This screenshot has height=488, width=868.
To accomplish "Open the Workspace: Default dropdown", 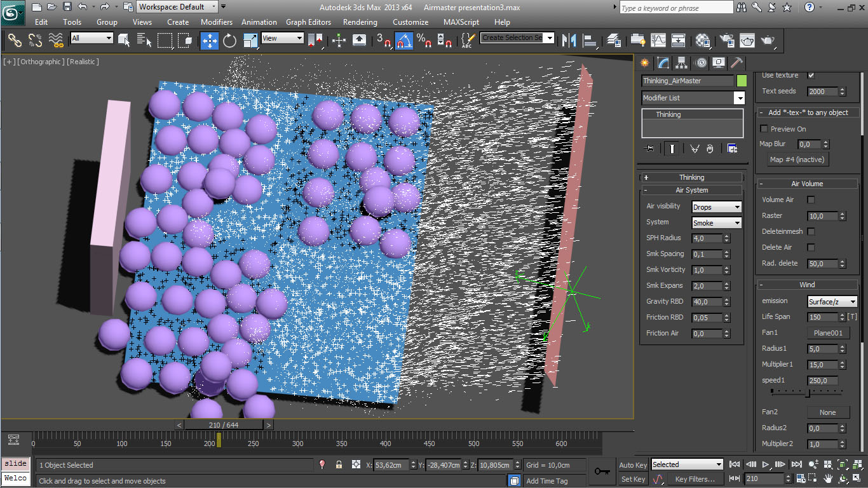I will pyautogui.click(x=178, y=7).
